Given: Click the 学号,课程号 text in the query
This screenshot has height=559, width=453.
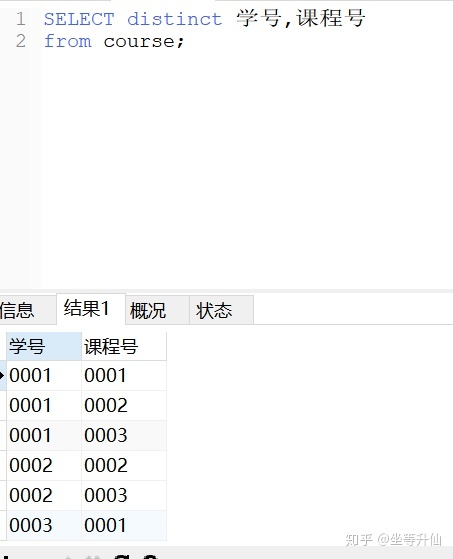Looking at the screenshot, I should coord(301,18).
